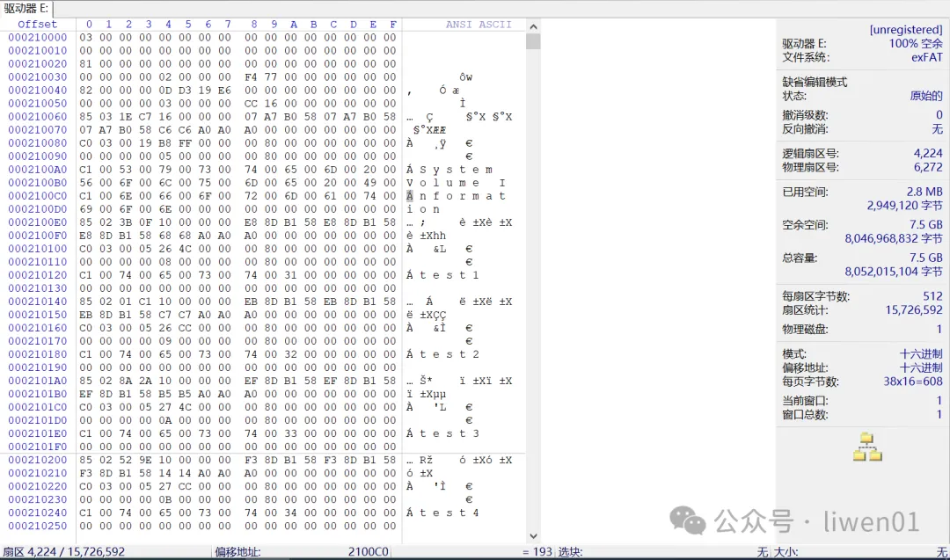950x560 pixels.
Task: Click the folder tree icon in info panel
Action: click(x=867, y=447)
